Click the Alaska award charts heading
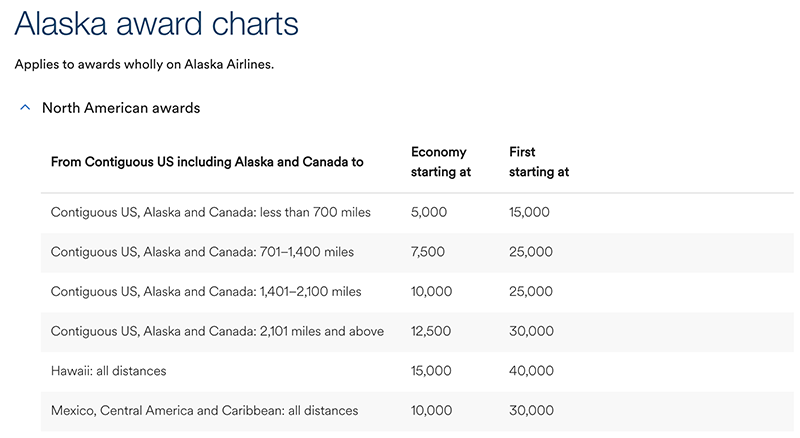 157,24
